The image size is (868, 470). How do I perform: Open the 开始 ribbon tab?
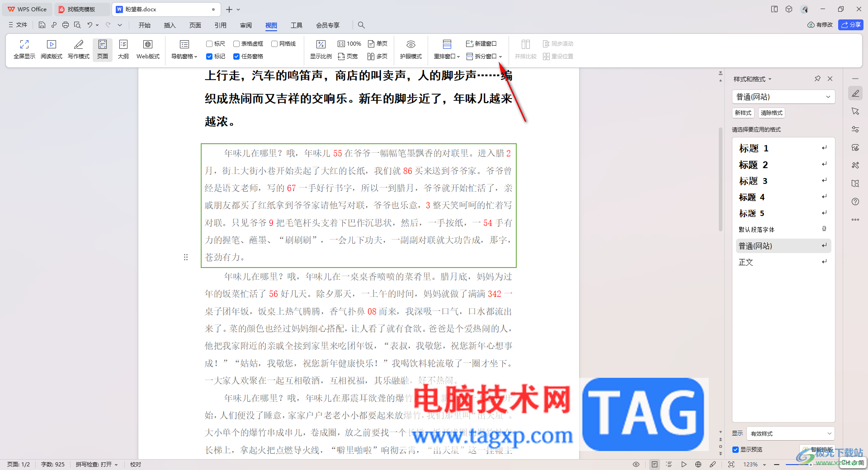coord(145,25)
